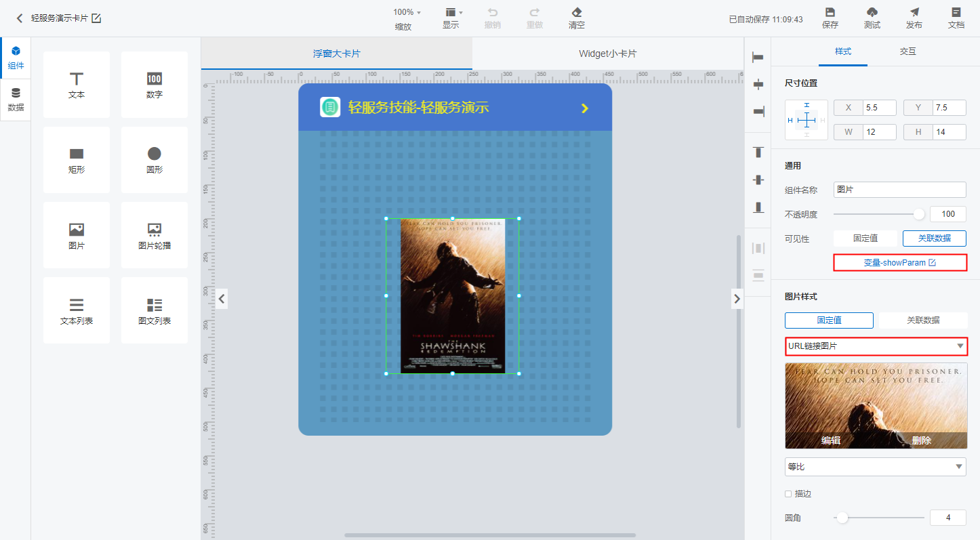Switch to the 交互 tab
980x540 pixels.
[x=907, y=51]
